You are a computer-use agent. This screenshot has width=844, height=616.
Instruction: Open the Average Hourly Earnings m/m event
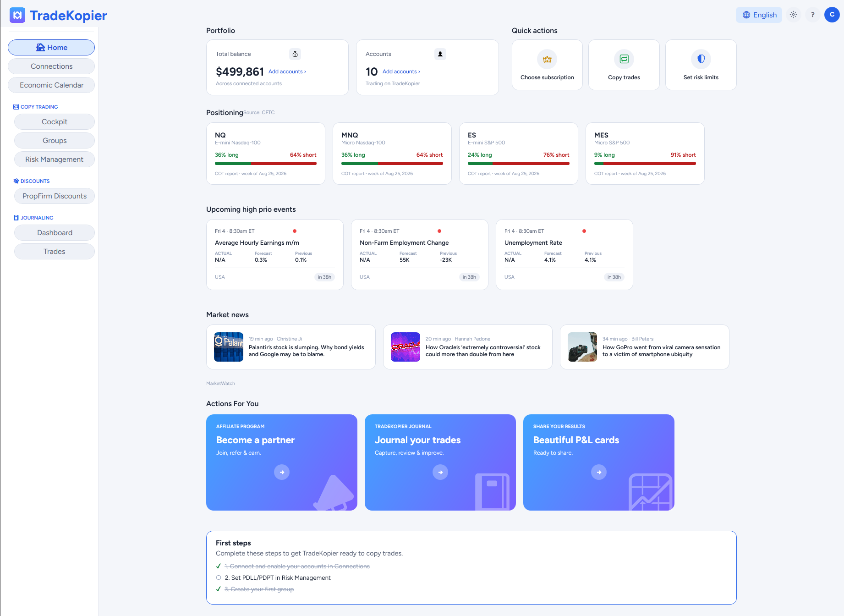click(x=275, y=254)
